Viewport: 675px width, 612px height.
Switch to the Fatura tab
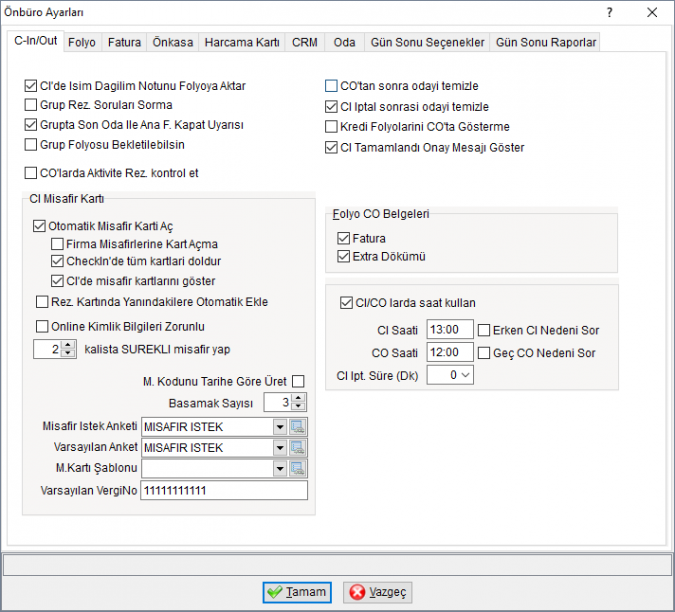(124, 43)
